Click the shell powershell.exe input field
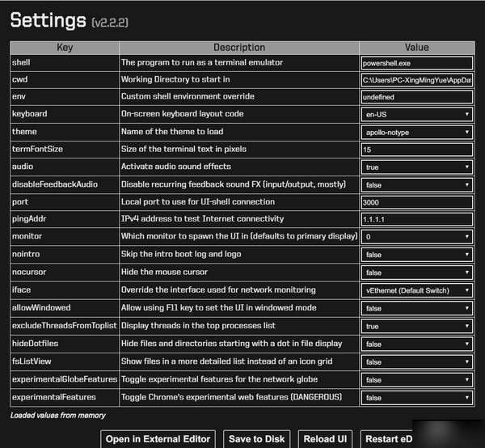Viewport: 485px width, 448px height. 416,63
